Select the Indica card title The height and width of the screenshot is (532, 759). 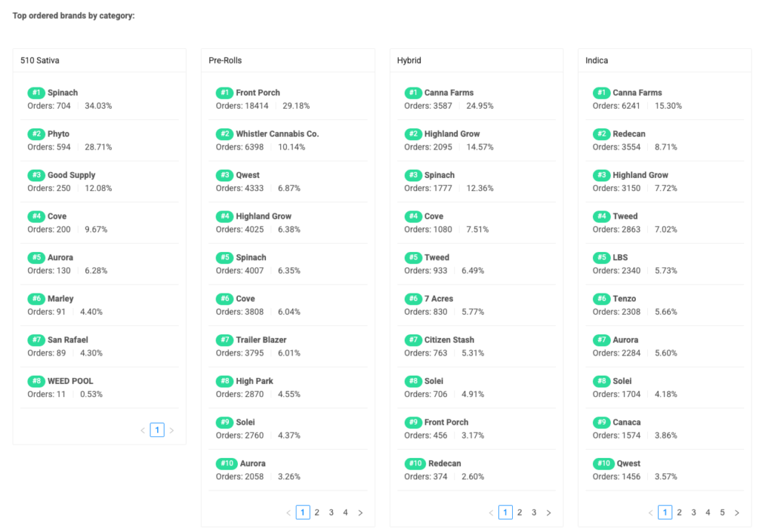pyautogui.click(x=597, y=61)
